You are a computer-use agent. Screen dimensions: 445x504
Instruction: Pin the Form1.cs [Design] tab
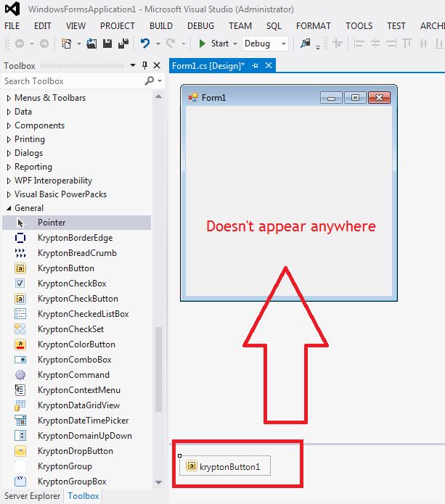tap(255, 65)
